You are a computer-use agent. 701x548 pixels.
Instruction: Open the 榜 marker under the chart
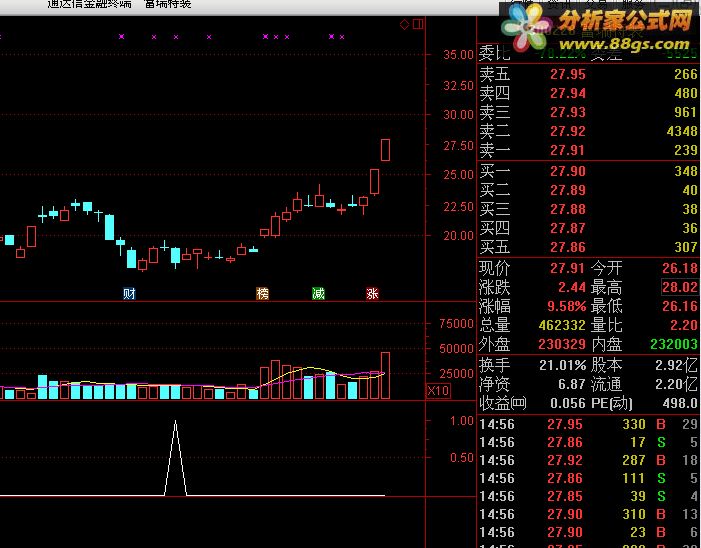click(x=262, y=294)
